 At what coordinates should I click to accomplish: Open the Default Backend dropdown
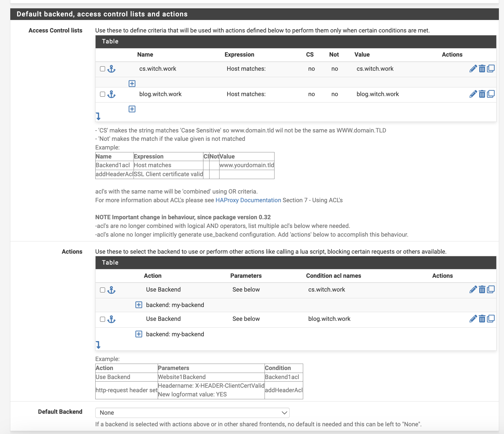[192, 413]
